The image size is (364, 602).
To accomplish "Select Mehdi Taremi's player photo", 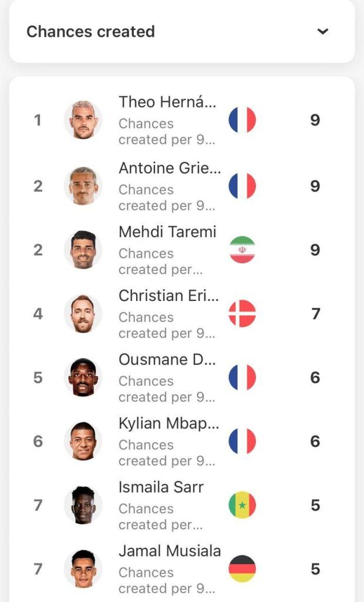I will tap(83, 250).
